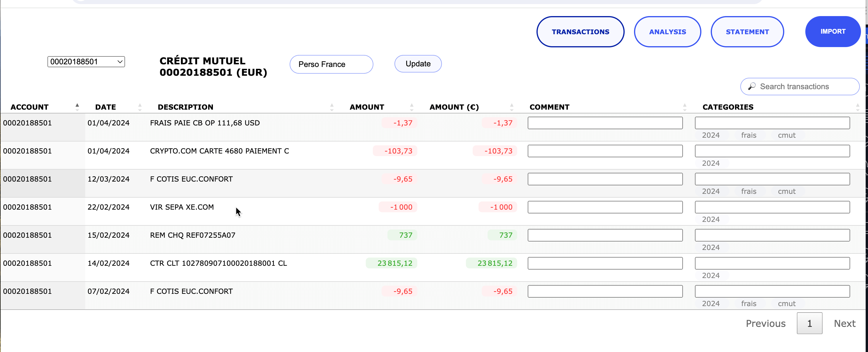Sort by Comment column arrows
The width and height of the screenshot is (868, 352).
[684, 107]
